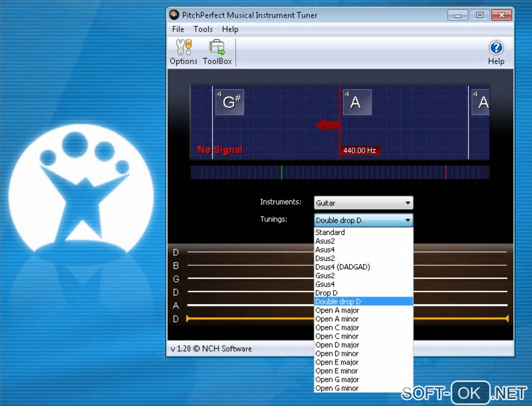Click the No Signal status text
This screenshot has height=406, width=532.
click(x=220, y=150)
